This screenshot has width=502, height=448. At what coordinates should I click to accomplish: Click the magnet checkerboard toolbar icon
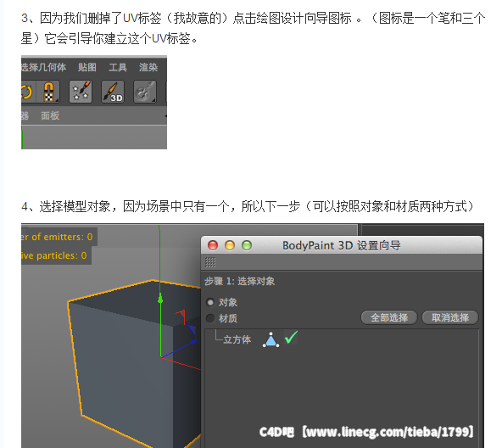[48, 92]
